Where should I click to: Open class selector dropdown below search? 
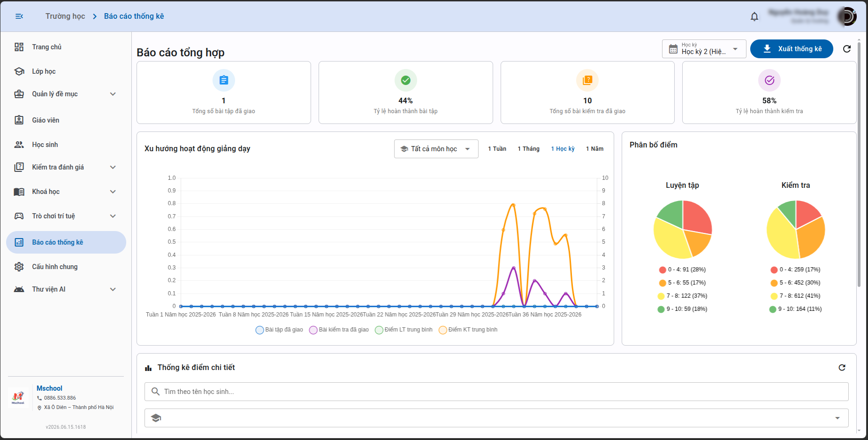point(496,418)
